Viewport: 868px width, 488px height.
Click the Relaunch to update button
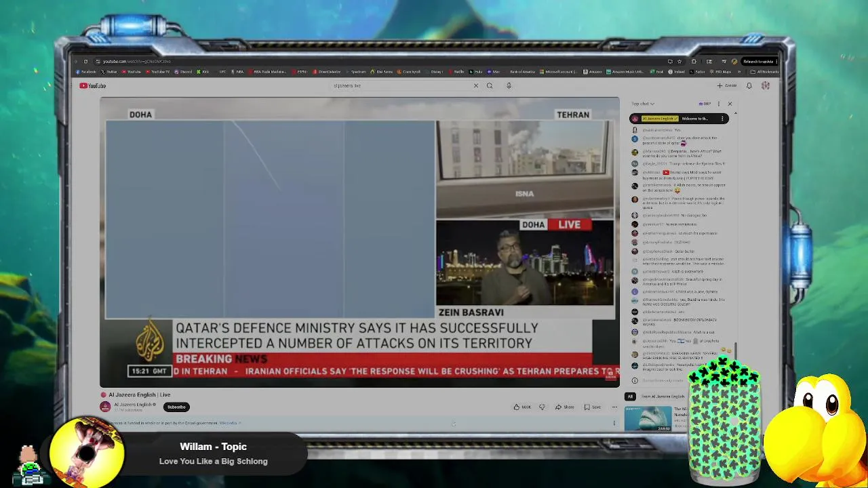point(758,61)
